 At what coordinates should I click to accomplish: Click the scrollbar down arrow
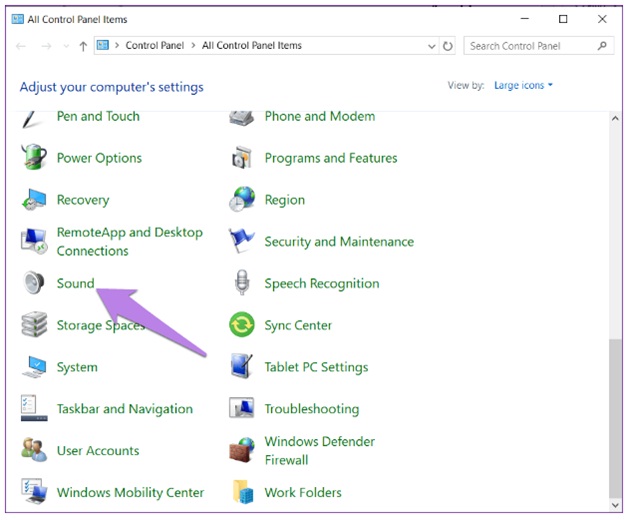point(615,505)
